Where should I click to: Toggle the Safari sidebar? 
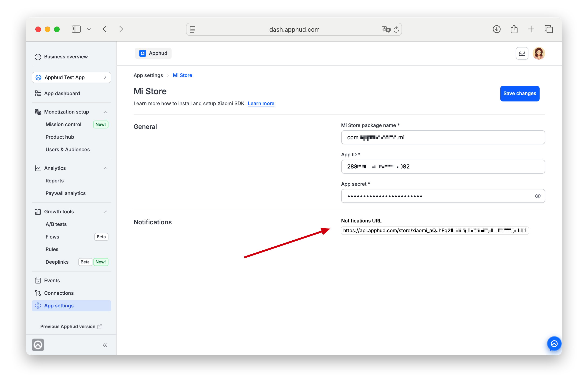click(x=76, y=29)
